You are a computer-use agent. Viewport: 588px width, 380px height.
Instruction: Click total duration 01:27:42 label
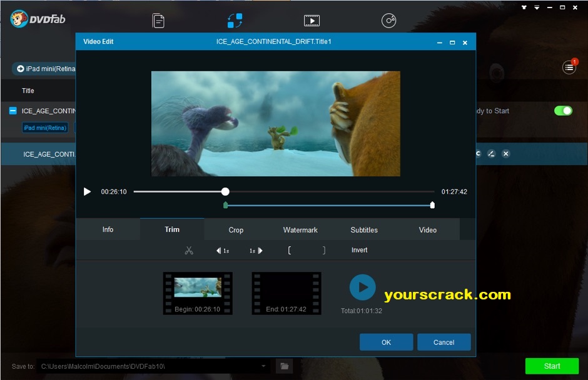tap(454, 192)
